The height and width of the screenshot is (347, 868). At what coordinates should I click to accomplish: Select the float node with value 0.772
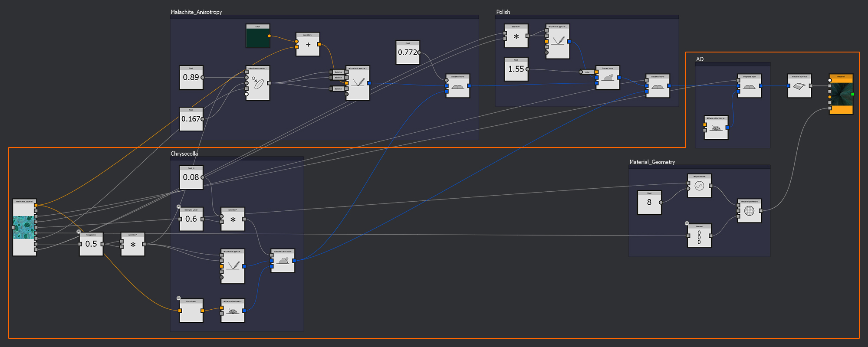(408, 52)
